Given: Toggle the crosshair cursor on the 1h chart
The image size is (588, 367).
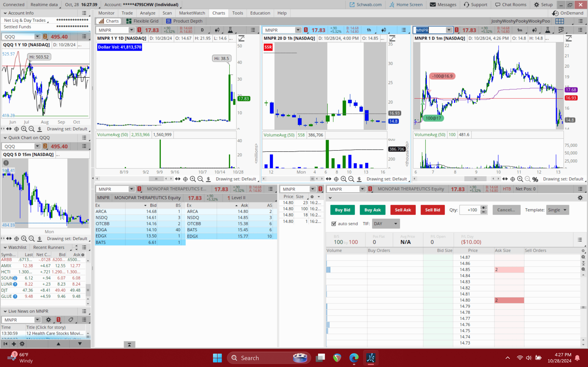Looking at the screenshot, I should coord(336,179).
